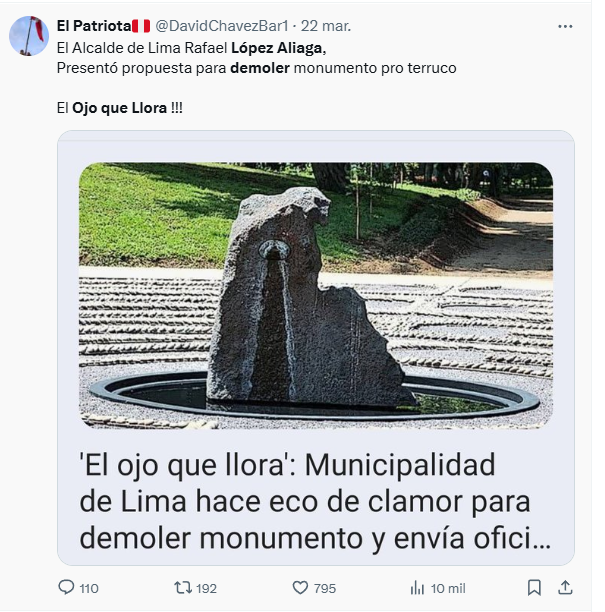Click the 192 reposts count
Viewport: 605px width, 612px height.
[206, 588]
